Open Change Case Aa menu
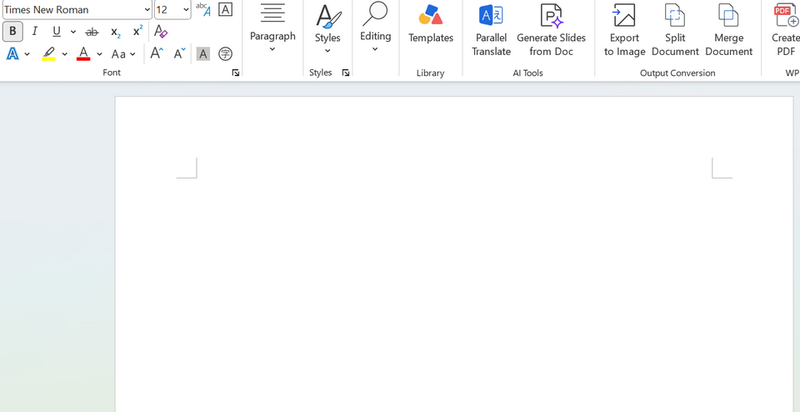Screen dimensions: 800x412 [123, 54]
